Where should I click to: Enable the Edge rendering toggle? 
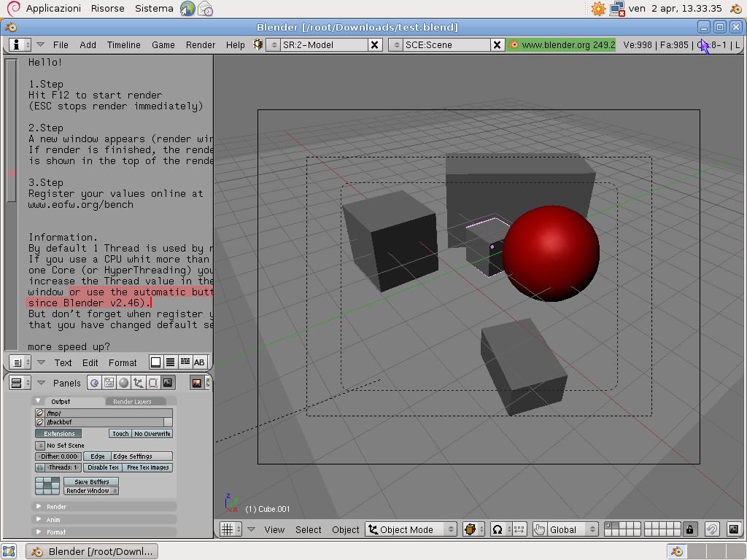click(x=97, y=456)
